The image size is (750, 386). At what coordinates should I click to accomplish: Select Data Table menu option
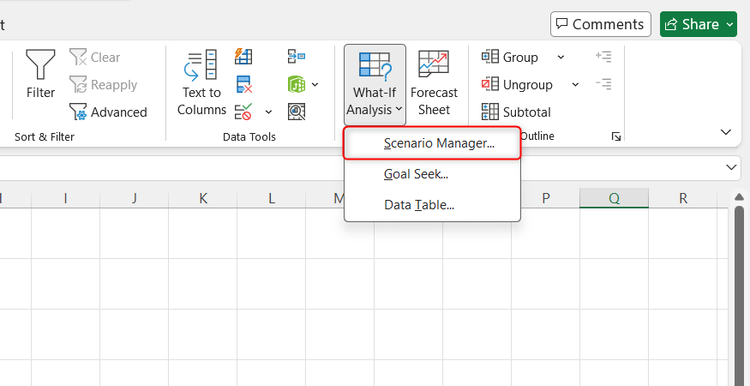pyautogui.click(x=432, y=205)
